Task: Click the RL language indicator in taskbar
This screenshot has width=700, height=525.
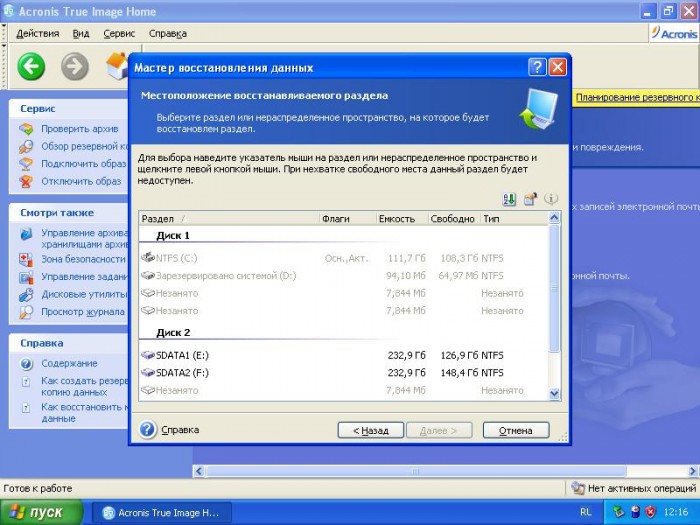Action: [585, 512]
